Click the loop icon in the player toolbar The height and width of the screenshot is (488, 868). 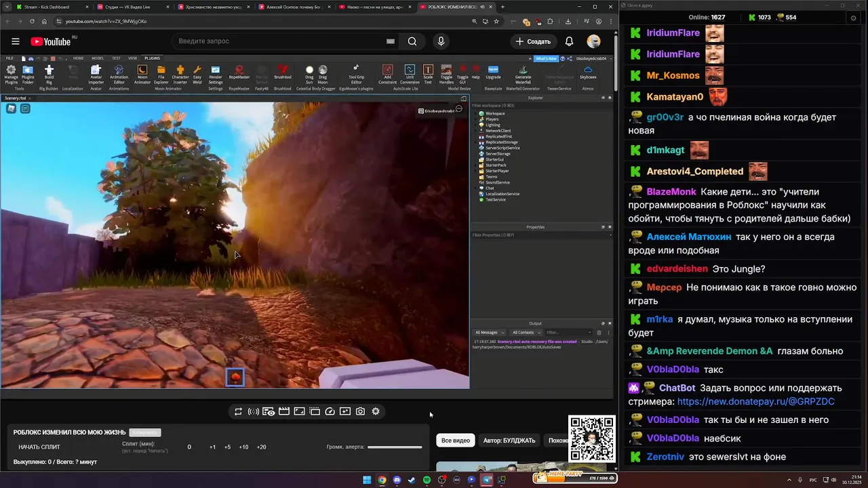pyautogui.click(x=238, y=411)
